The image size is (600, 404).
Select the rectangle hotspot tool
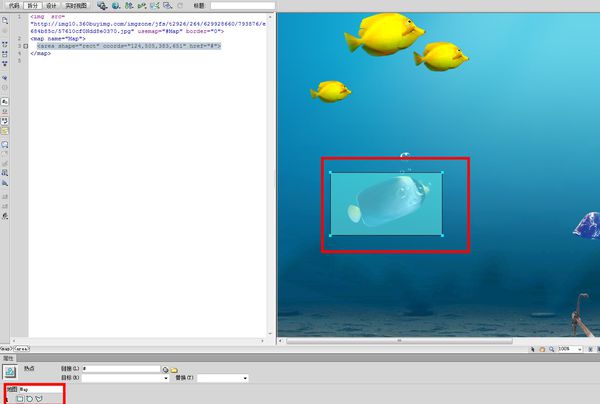coord(20,399)
